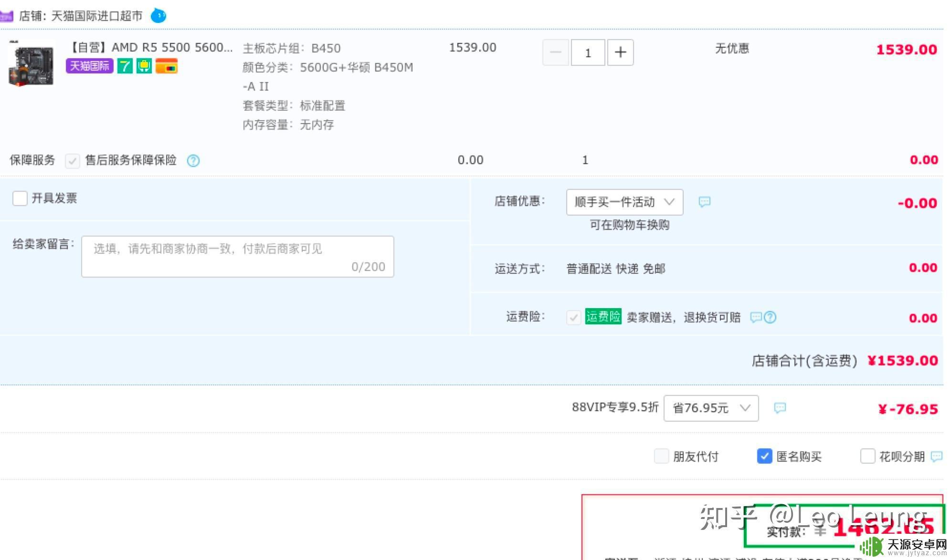Click the 店铺合计(含运费) ¥1539.00 total

pyautogui.click(x=845, y=361)
